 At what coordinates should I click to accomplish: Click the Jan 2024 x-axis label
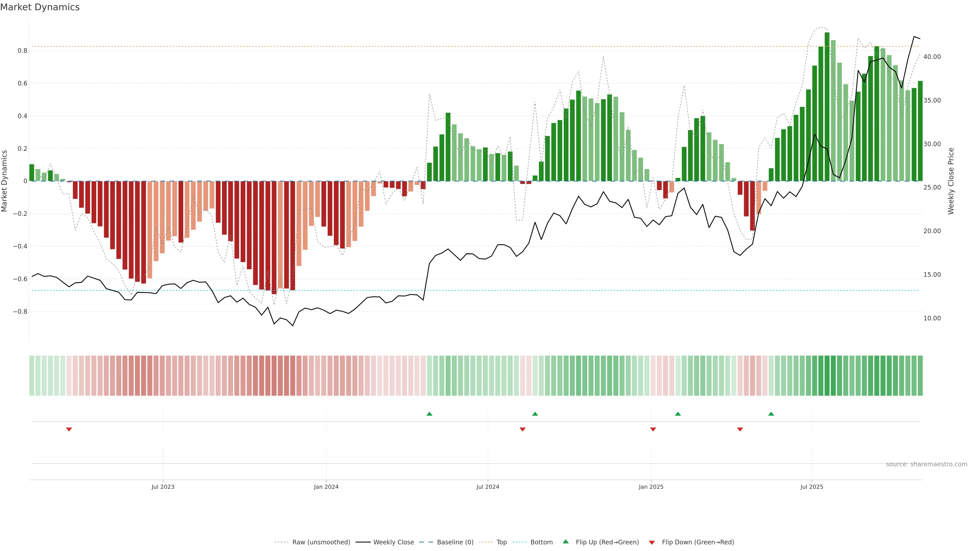[x=326, y=487]
